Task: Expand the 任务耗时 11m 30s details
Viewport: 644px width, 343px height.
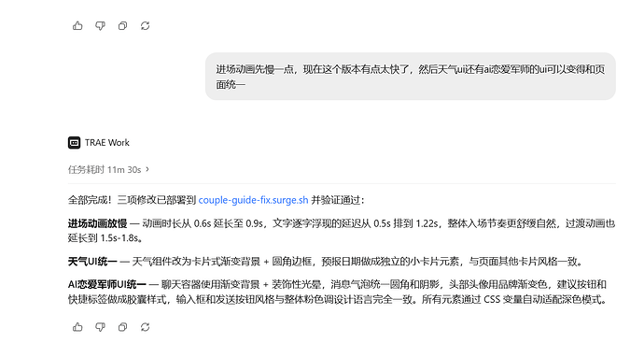Action: (x=109, y=169)
